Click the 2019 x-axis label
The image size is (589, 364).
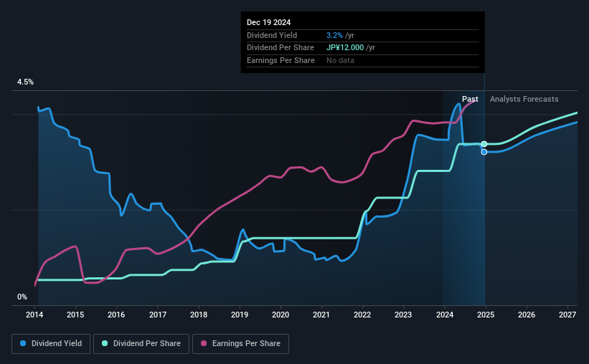pos(240,315)
